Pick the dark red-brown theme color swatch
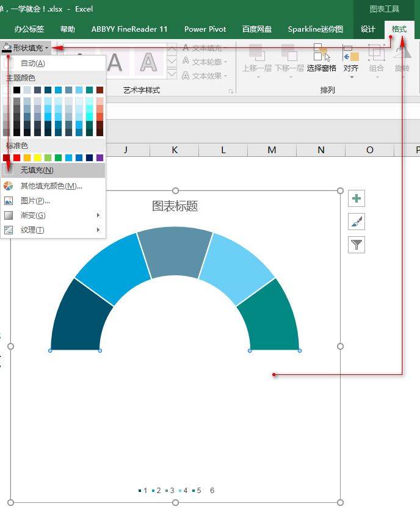 pyautogui.click(x=100, y=90)
